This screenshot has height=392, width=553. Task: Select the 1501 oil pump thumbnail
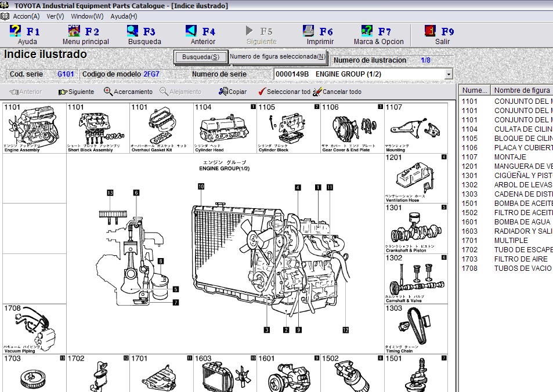click(416, 373)
